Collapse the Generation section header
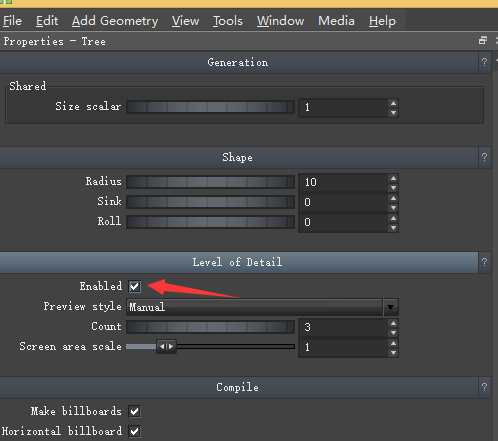This screenshot has width=498, height=441. [x=239, y=62]
